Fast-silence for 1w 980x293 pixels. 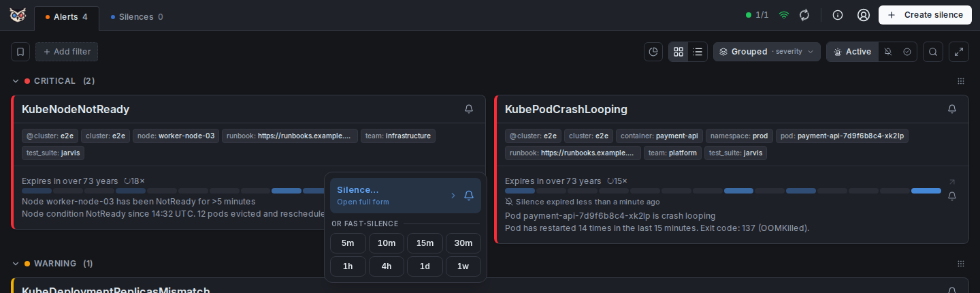[463, 266]
